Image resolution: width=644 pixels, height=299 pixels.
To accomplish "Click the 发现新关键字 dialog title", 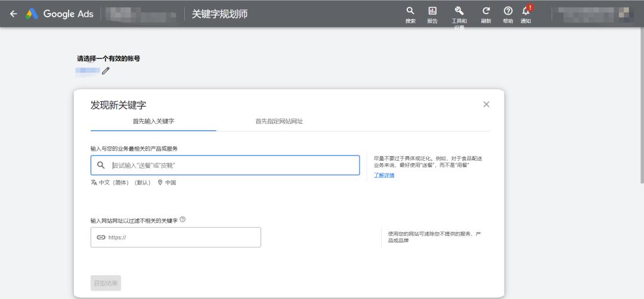I will (x=118, y=105).
